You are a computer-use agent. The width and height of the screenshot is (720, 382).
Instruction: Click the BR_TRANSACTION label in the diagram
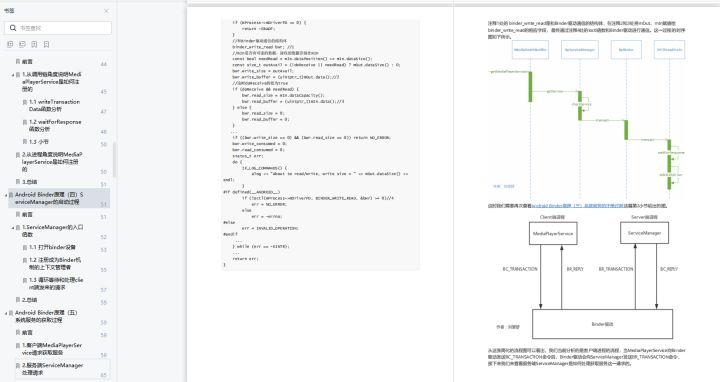(616, 269)
